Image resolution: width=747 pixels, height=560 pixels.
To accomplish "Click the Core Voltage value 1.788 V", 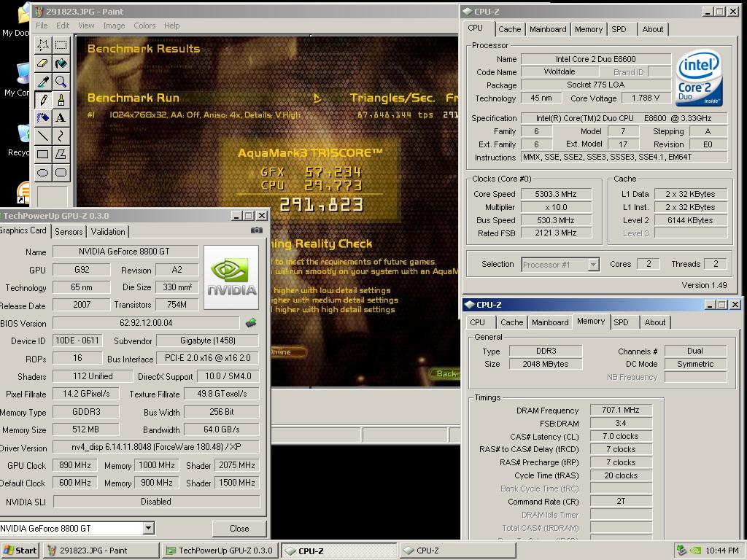I will [x=646, y=98].
